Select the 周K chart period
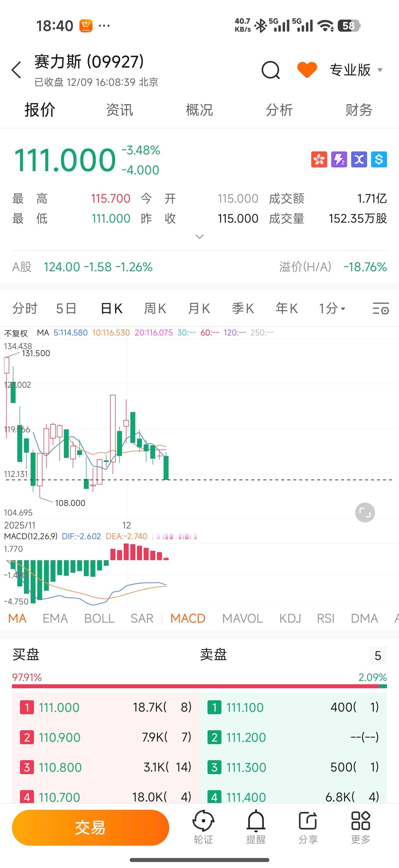Viewport: 399px width, 868px height. coord(155,308)
